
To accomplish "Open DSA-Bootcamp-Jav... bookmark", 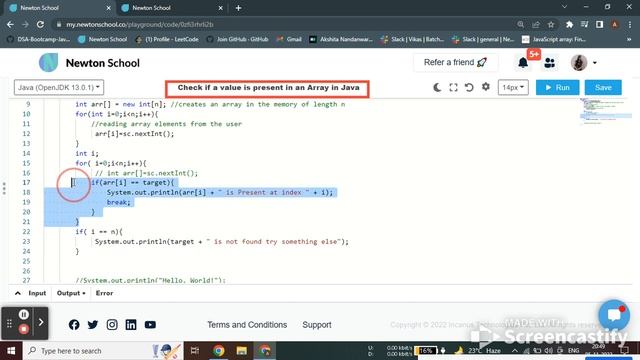I will (39, 39).
